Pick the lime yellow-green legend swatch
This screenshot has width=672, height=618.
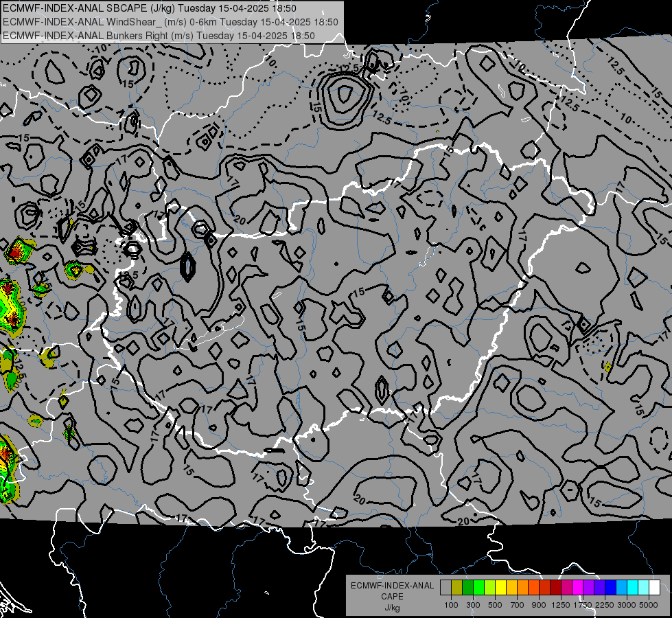tap(489, 588)
